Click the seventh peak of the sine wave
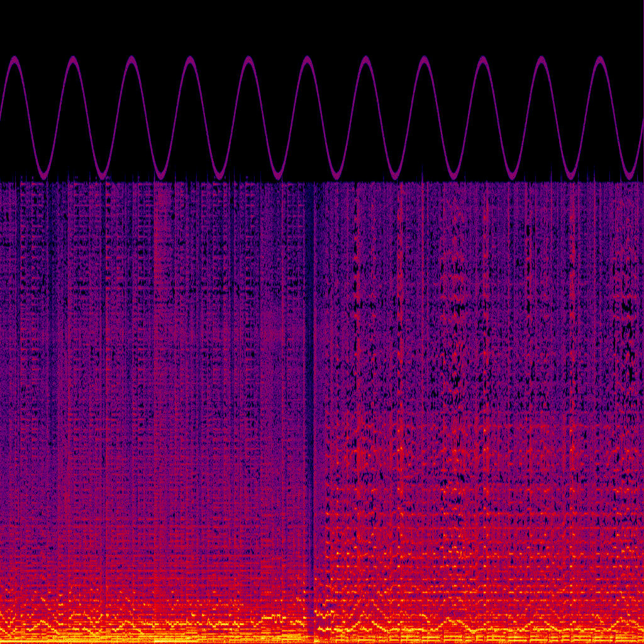Screen dimensions: 644x644 (x=365, y=60)
